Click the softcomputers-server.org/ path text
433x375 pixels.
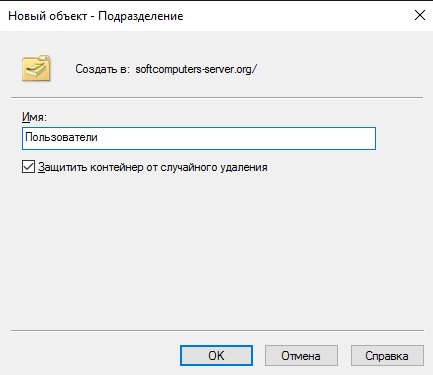click(x=196, y=69)
